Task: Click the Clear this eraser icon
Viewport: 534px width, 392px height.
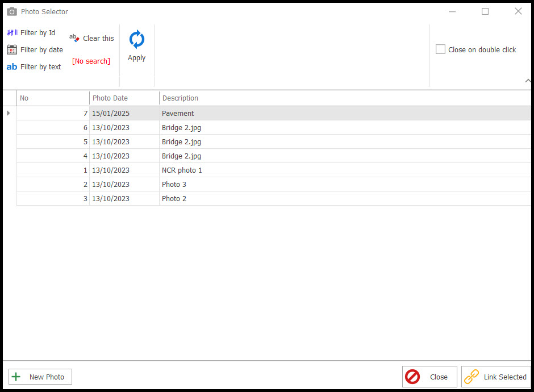Action: point(74,38)
